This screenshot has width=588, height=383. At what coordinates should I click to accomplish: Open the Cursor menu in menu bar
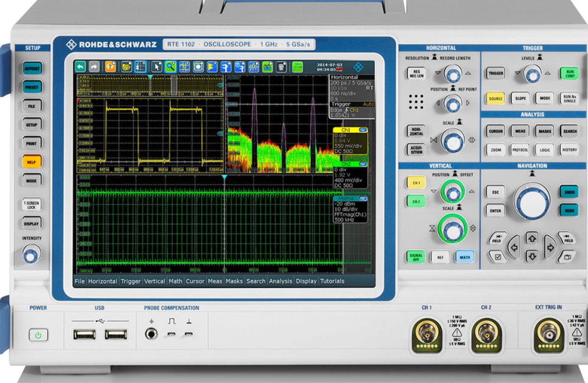pyautogui.click(x=195, y=281)
